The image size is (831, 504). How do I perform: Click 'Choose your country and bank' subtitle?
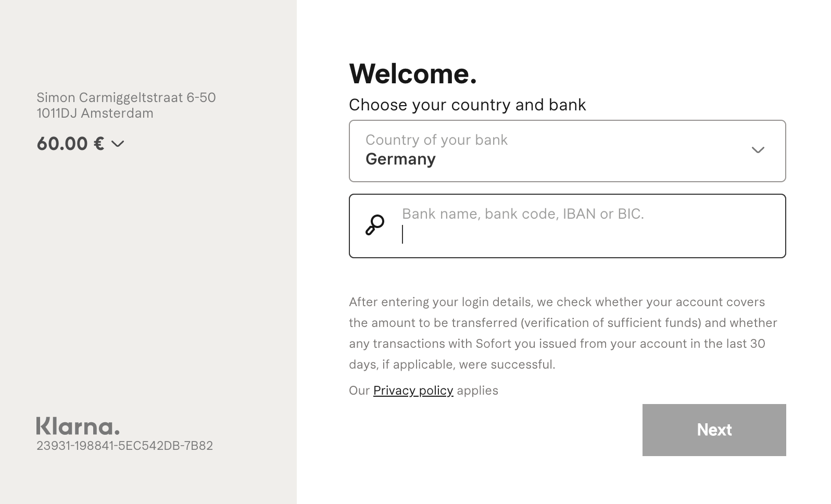coord(467,105)
